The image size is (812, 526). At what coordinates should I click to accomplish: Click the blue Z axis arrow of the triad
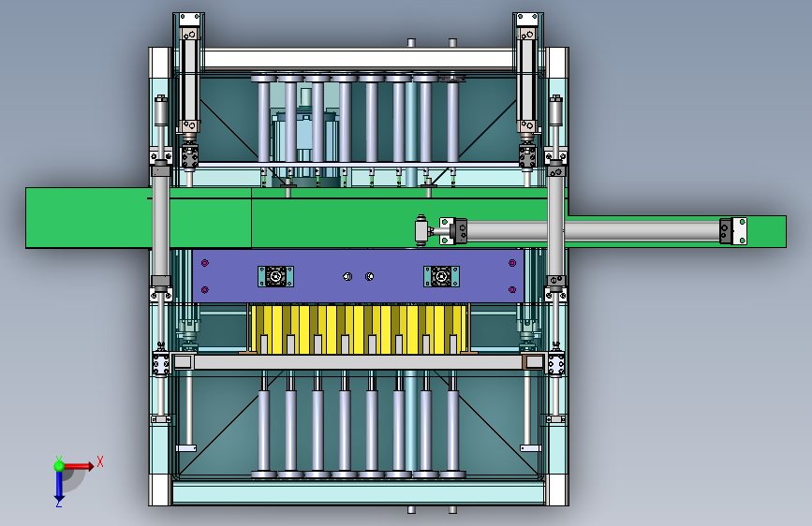[59, 487]
